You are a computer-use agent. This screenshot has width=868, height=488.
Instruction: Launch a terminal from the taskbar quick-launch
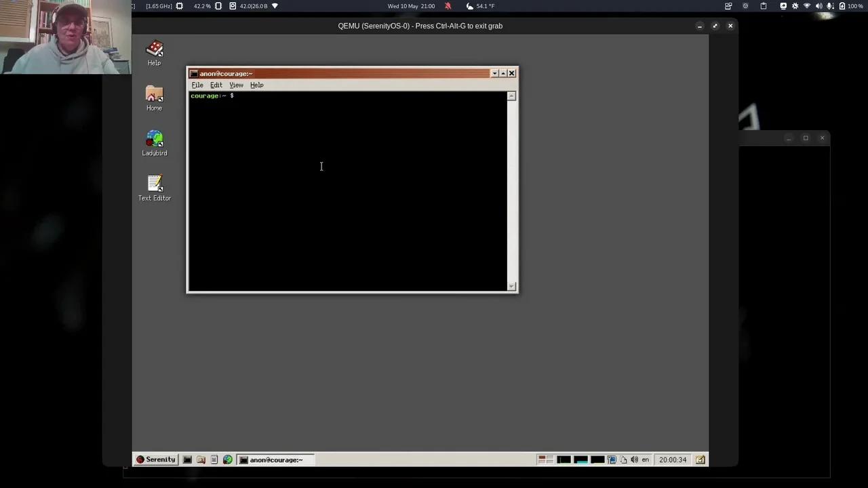point(187,460)
